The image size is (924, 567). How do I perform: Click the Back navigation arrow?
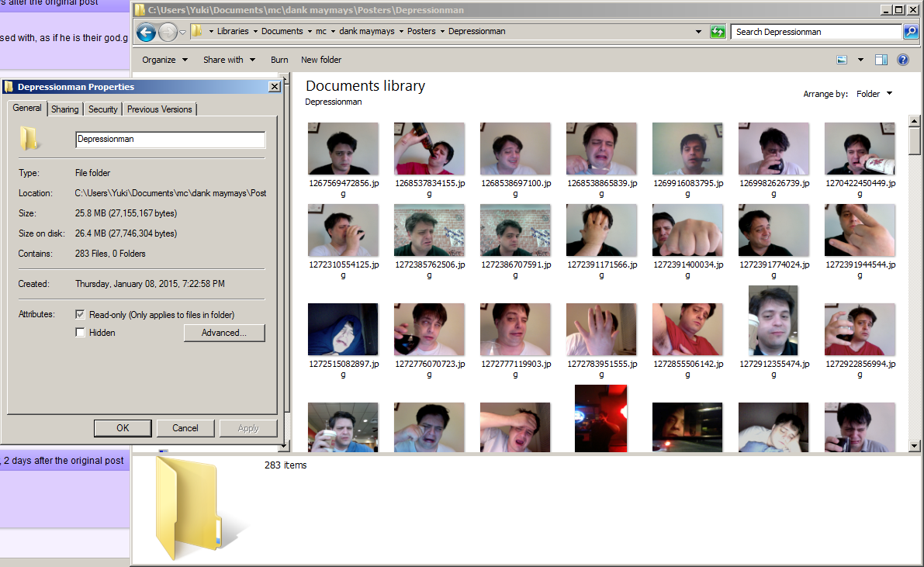click(x=146, y=32)
